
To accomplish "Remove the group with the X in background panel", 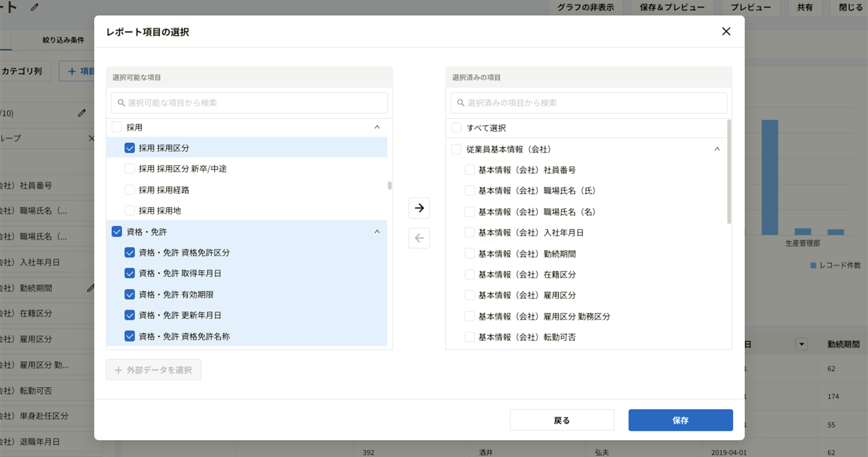I will pyautogui.click(x=91, y=138).
